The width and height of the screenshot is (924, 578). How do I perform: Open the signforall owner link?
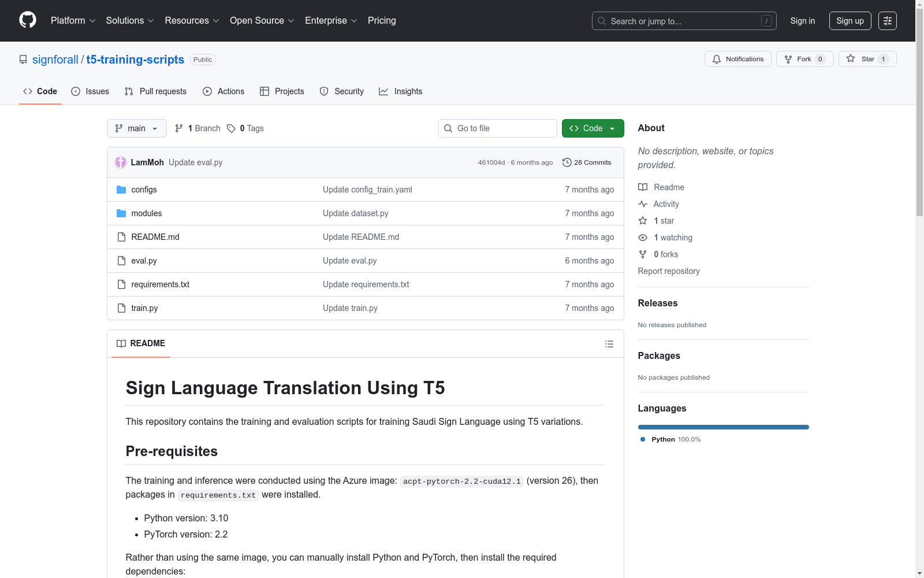click(x=55, y=60)
